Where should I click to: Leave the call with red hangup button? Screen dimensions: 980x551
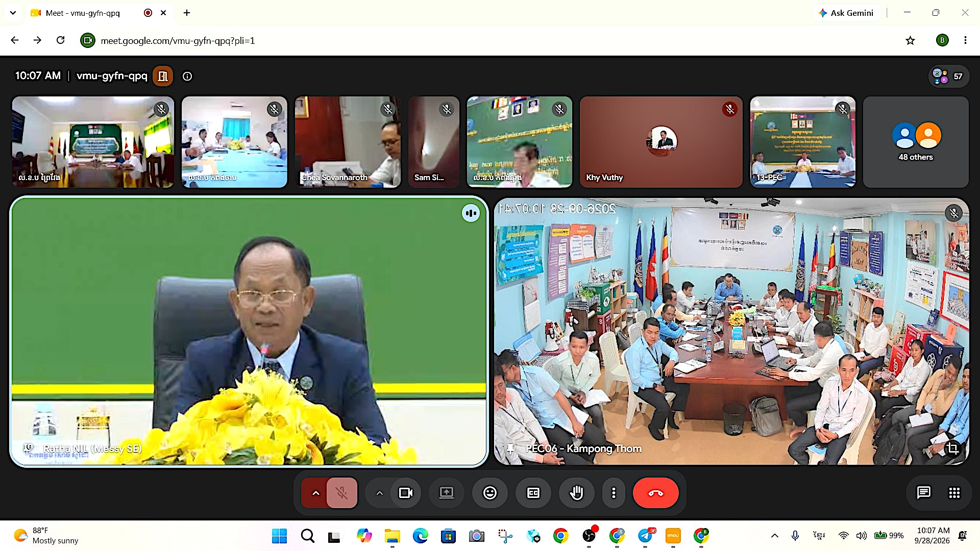pyautogui.click(x=656, y=493)
